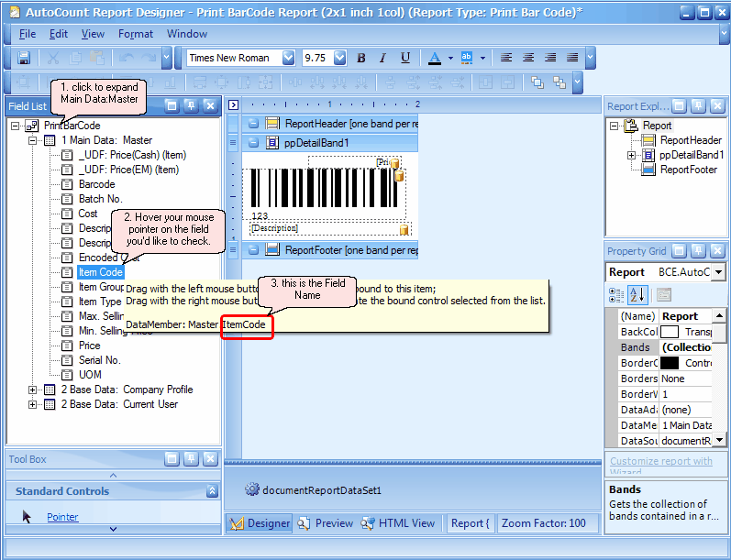The image size is (731, 560).
Task: Collapse the ppDetailBand1 band
Action: tap(253, 143)
